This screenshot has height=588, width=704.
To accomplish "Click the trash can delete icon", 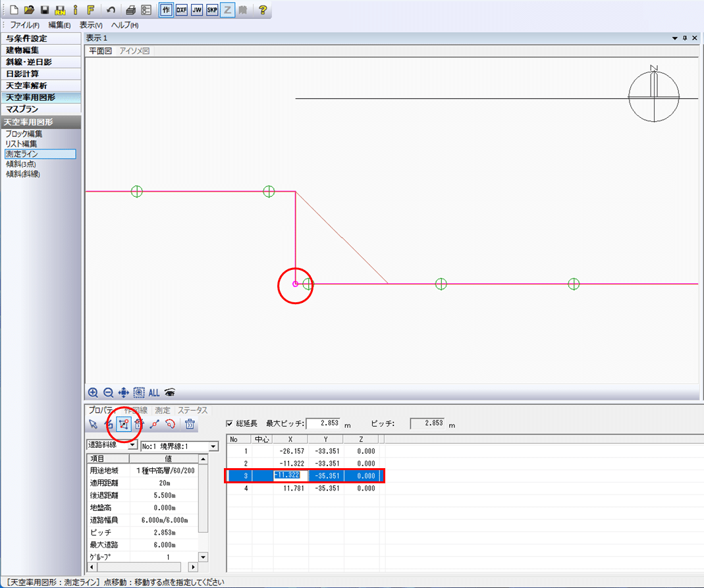I will point(190,424).
